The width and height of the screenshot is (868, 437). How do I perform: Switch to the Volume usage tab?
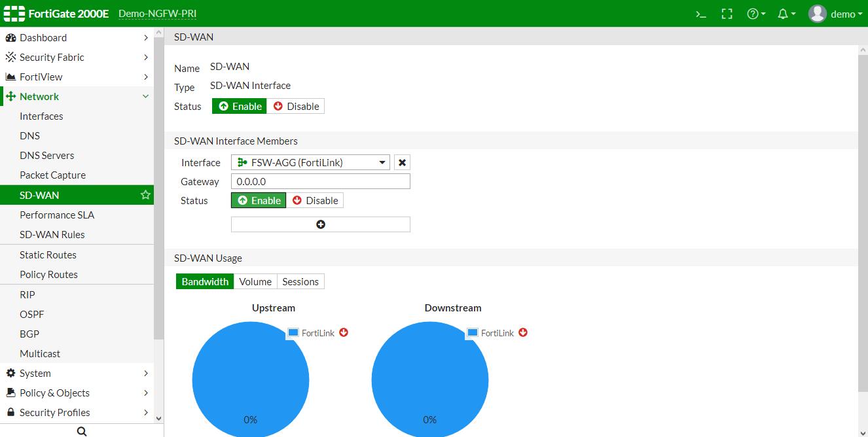coord(255,282)
